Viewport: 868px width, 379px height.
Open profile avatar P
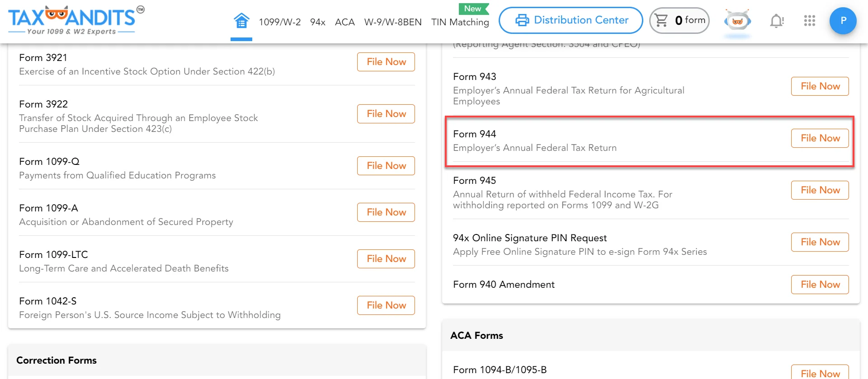[843, 21]
